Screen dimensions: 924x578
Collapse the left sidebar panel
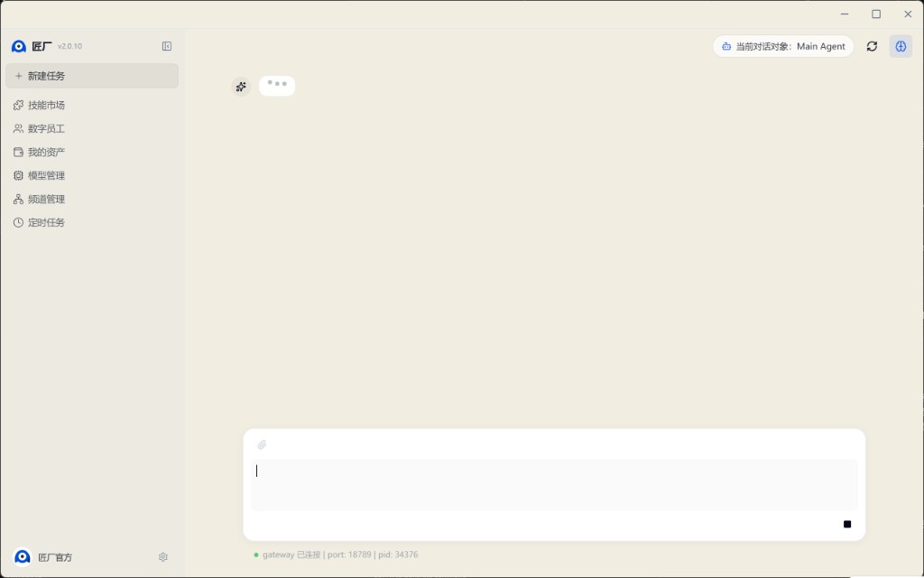pos(167,46)
